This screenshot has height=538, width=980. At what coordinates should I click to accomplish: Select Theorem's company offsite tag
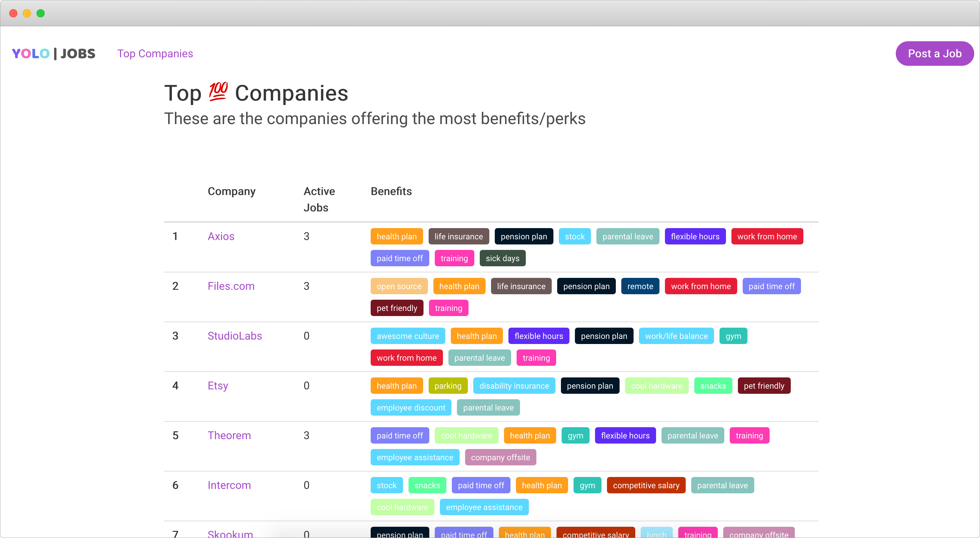tap(500, 458)
